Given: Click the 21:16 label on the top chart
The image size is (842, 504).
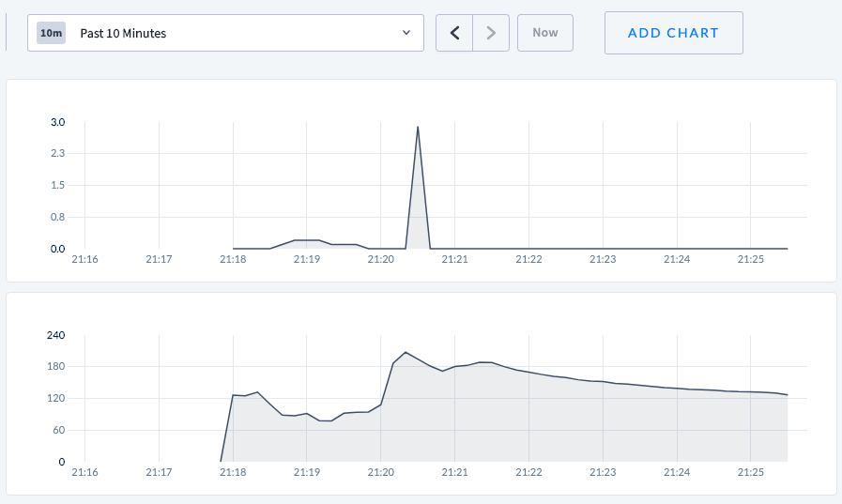Looking at the screenshot, I should pos(84,259).
